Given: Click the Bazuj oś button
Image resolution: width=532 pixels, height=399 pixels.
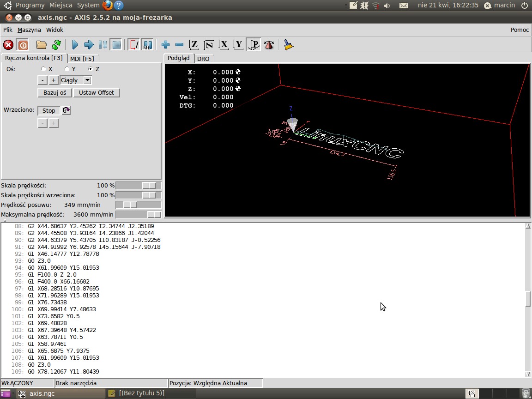Looking at the screenshot, I should [x=54, y=93].
